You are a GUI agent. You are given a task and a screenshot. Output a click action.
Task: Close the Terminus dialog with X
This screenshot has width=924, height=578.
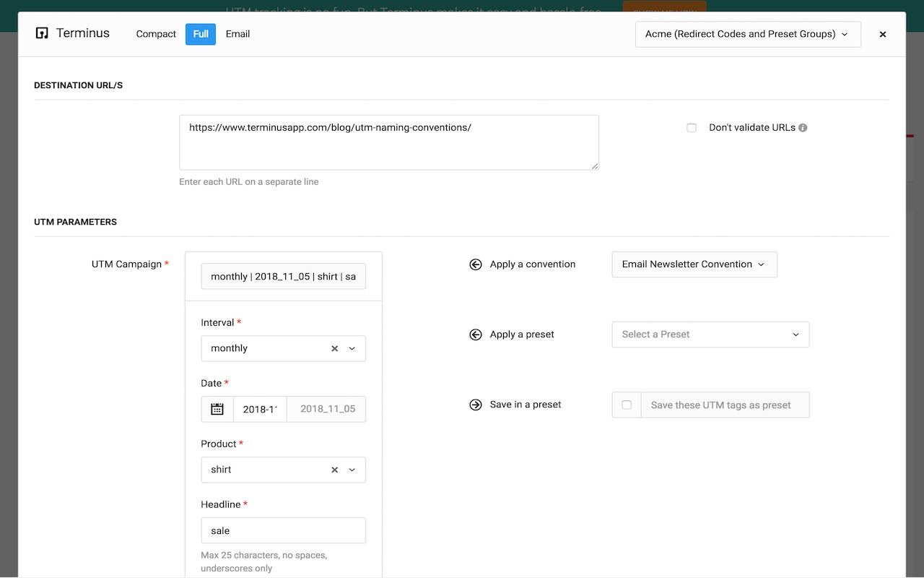coord(882,34)
